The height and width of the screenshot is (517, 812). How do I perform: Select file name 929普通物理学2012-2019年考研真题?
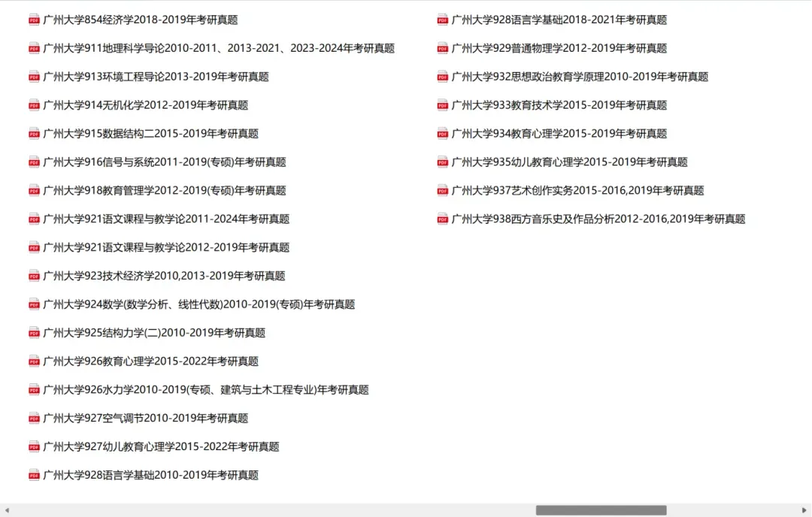[559, 48]
